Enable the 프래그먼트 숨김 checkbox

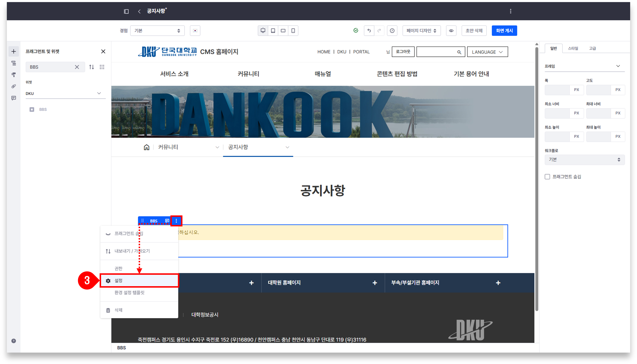coord(547,177)
